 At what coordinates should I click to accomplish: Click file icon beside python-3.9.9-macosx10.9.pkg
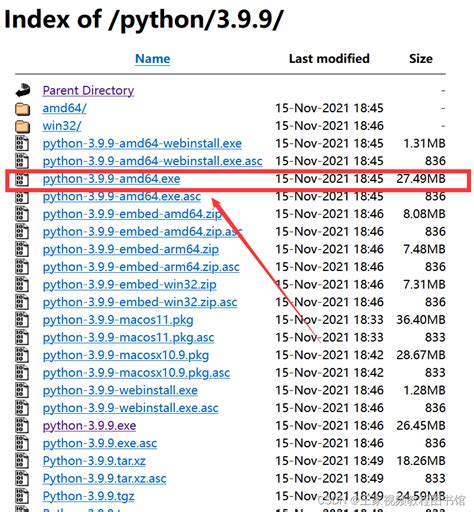pos(22,355)
